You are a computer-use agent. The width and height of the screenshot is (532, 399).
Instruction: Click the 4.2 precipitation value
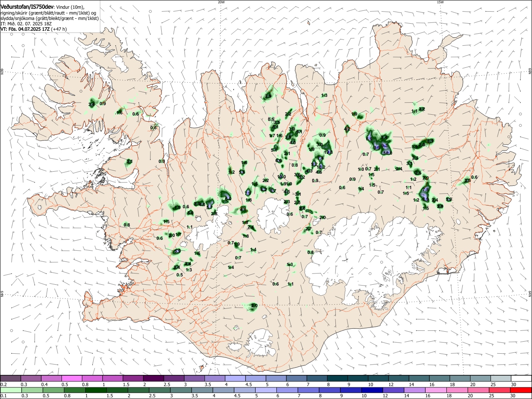pyautogui.click(x=347, y=129)
